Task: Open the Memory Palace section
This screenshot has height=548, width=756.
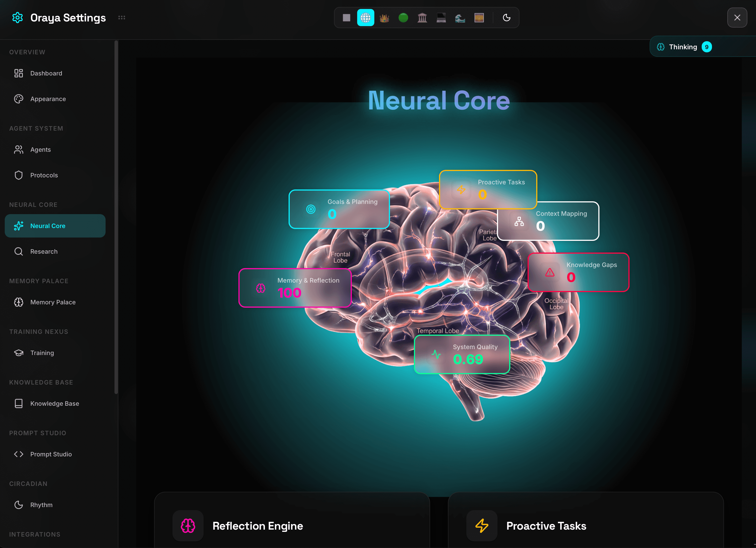Action: (53, 302)
